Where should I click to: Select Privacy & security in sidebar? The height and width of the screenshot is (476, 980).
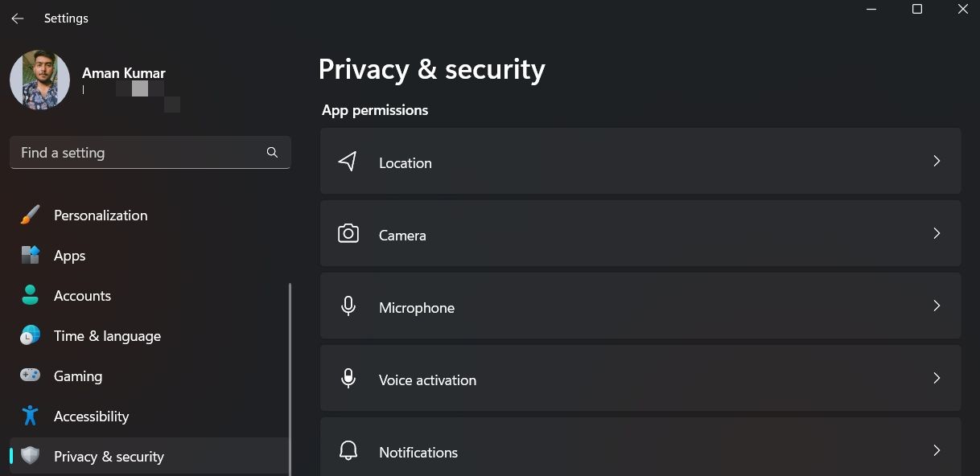(x=109, y=457)
